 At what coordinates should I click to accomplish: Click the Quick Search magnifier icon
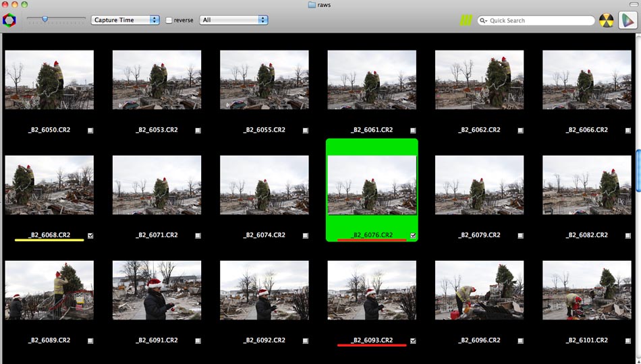point(483,20)
